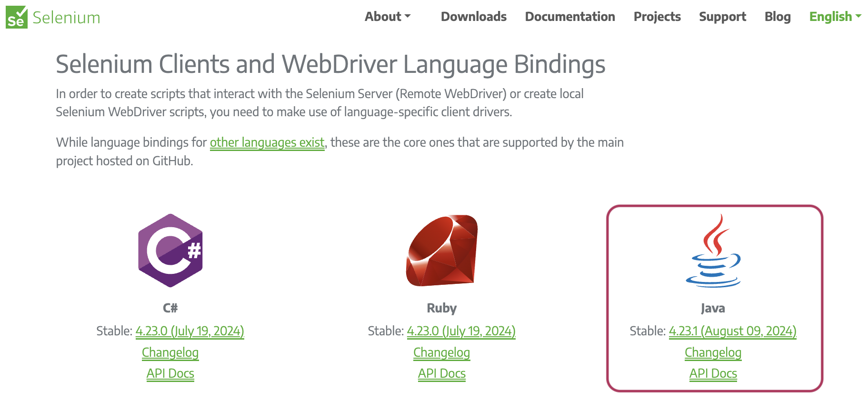Open the C# Changelog link

tap(170, 352)
